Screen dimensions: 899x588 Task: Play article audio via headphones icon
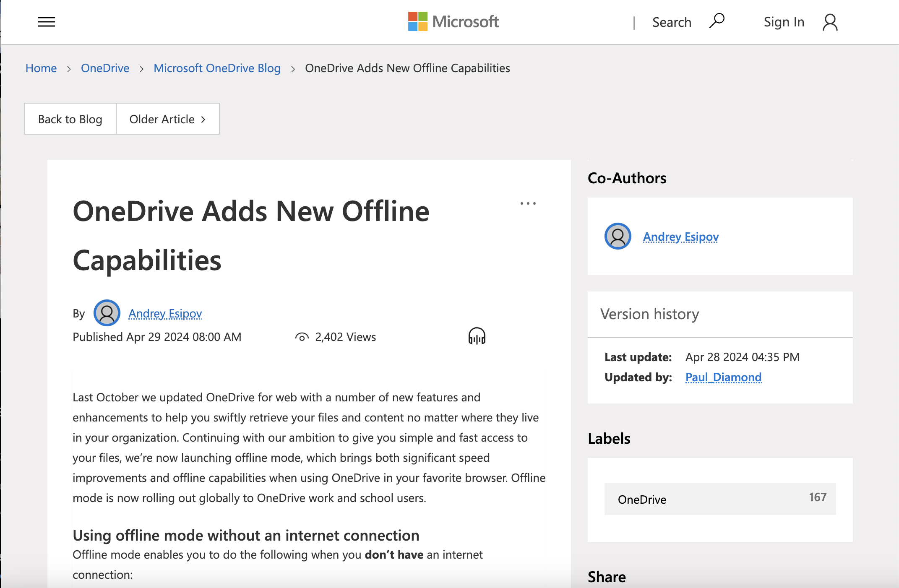pyautogui.click(x=477, y=336)
